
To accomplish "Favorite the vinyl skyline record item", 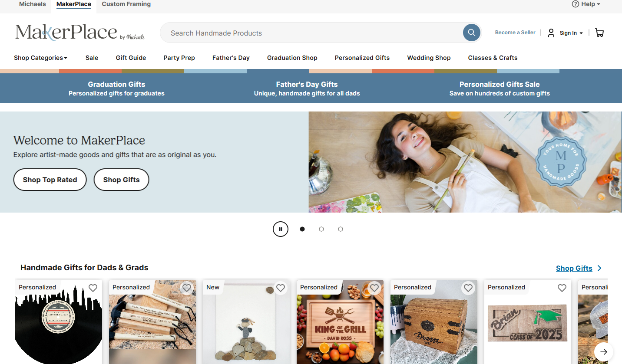I will click(x=93, y=288).
